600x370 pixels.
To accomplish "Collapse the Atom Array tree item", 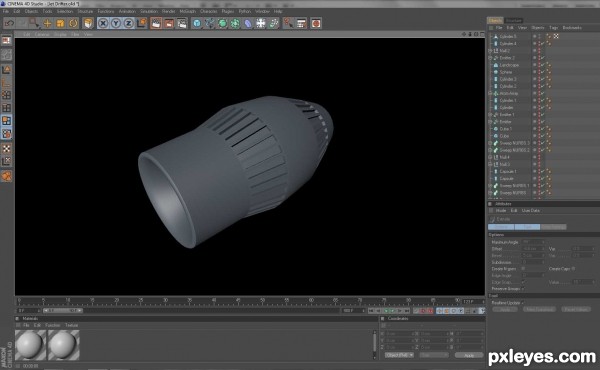I will pyautogui.click(x=490, y=93).
